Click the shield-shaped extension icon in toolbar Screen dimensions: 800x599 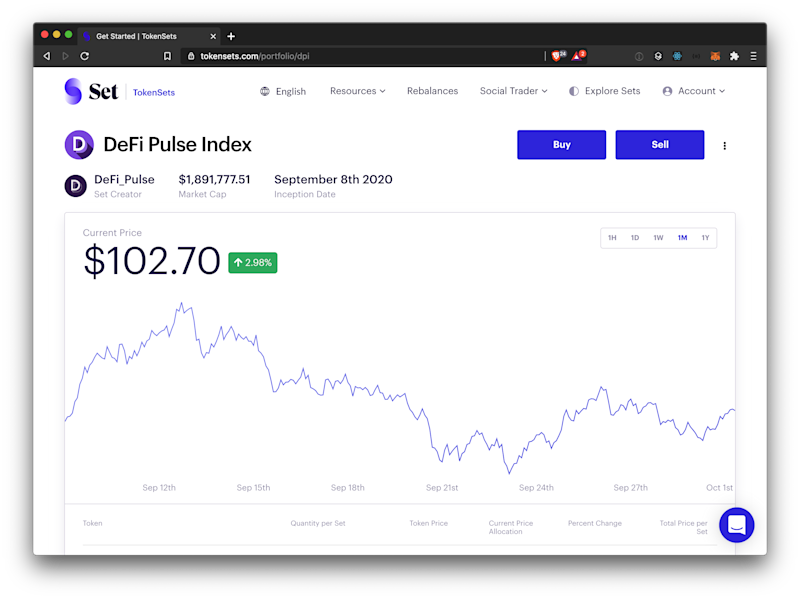point(658,56)
